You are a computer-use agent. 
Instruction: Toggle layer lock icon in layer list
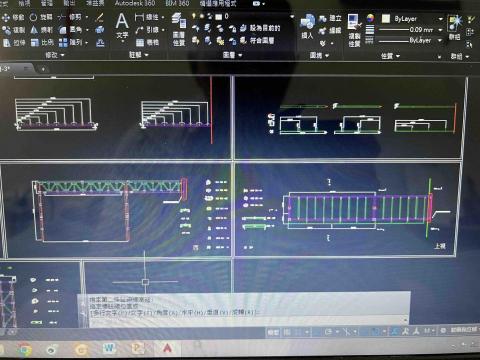point(210,16)
